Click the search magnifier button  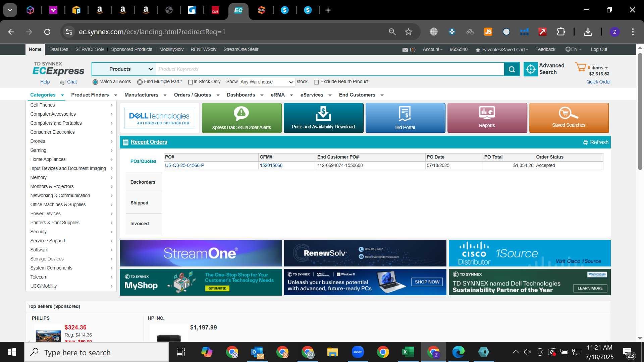coord(512,69)
